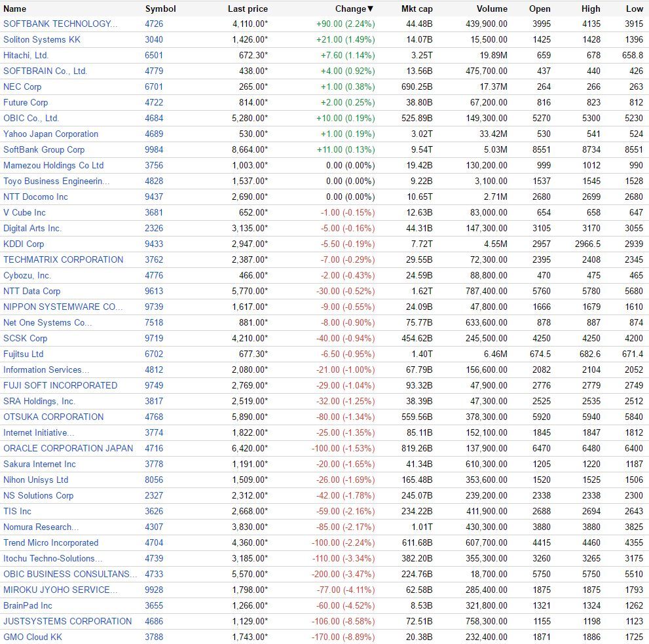The width and height of the screenshot is (649, 644).
Task: Open GMO Cloud KK link
Action: tap(33, 638)
